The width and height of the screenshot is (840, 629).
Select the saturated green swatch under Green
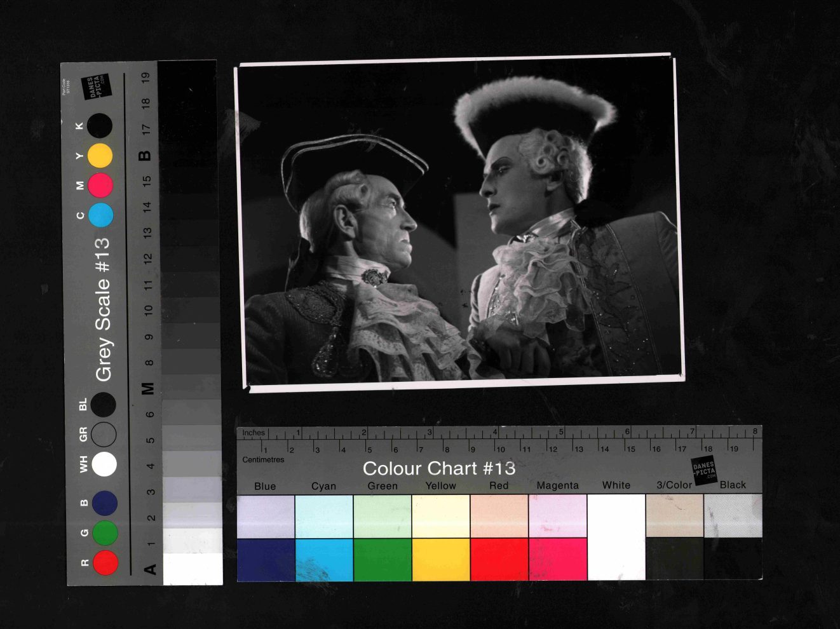(383, 560)
